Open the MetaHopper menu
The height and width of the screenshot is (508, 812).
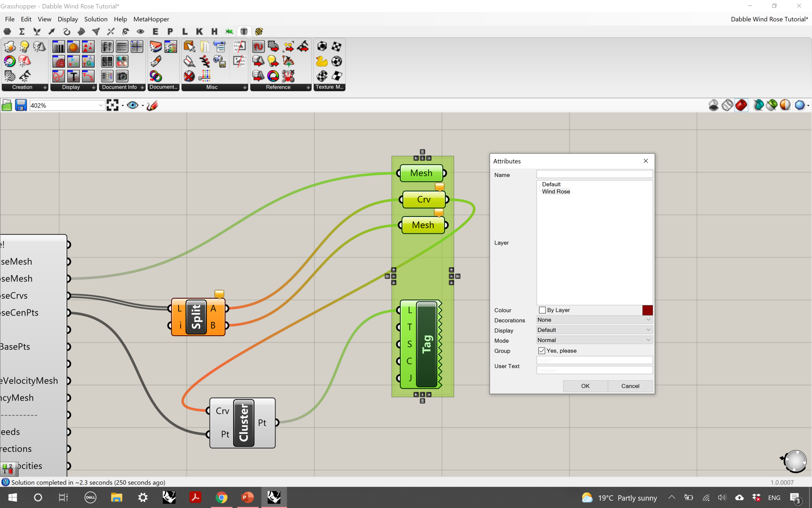[151, 19]
